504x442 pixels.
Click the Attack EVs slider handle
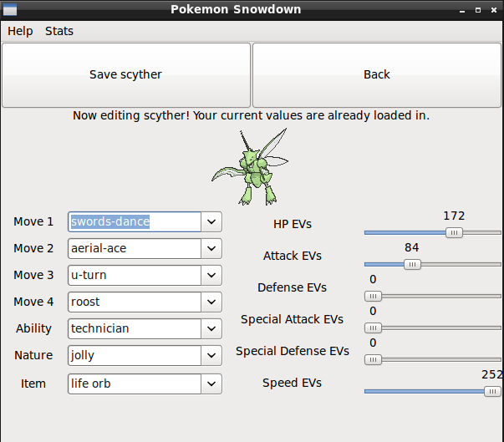[x=412, y=264]
